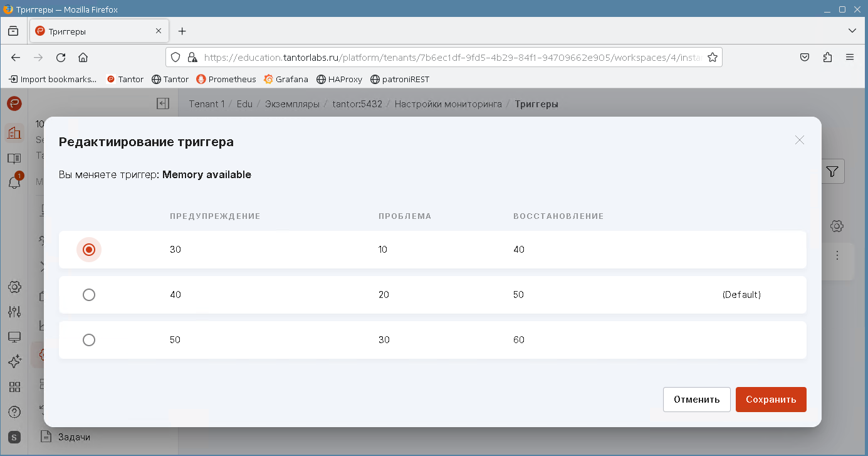The height and width of the screenshot is (456, 868).
Task: Reload the current page
Action: coord(61,57)
